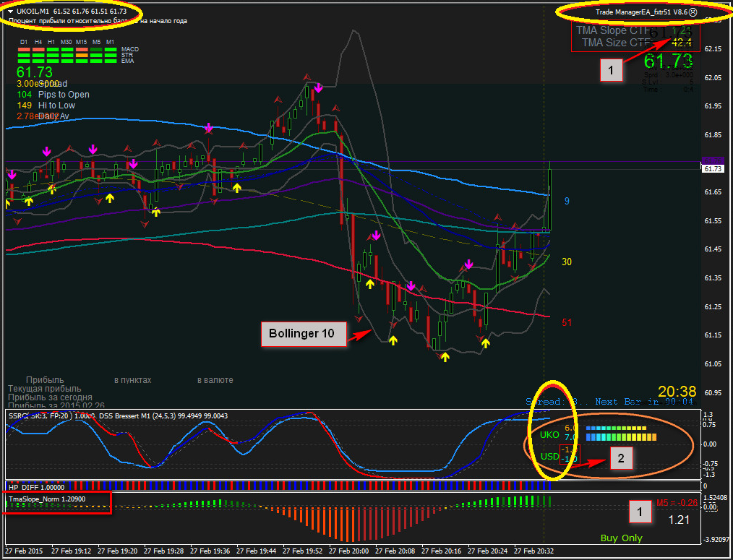Viewport: 733px width, 560px height.
Task: Click the triangle arrow beside UKOIL,M1 title
Action: 11,12
